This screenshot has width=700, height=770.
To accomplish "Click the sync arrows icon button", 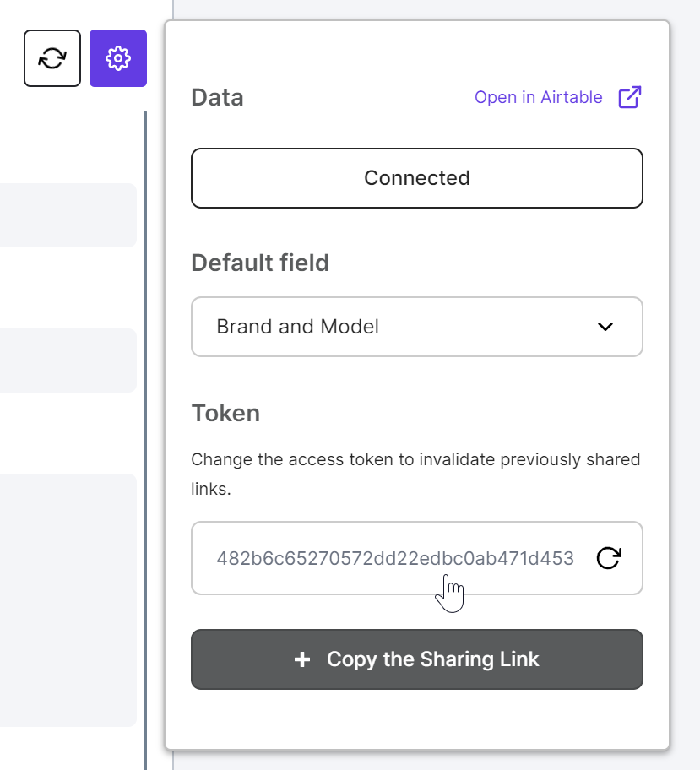I will tap(52, 58).
